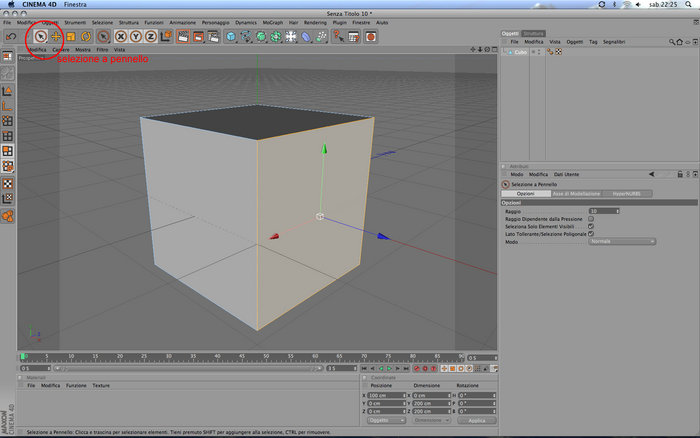Switch to the Struttura tab
The height and width of the screenshot is (438, 700).
pos(533,33)
